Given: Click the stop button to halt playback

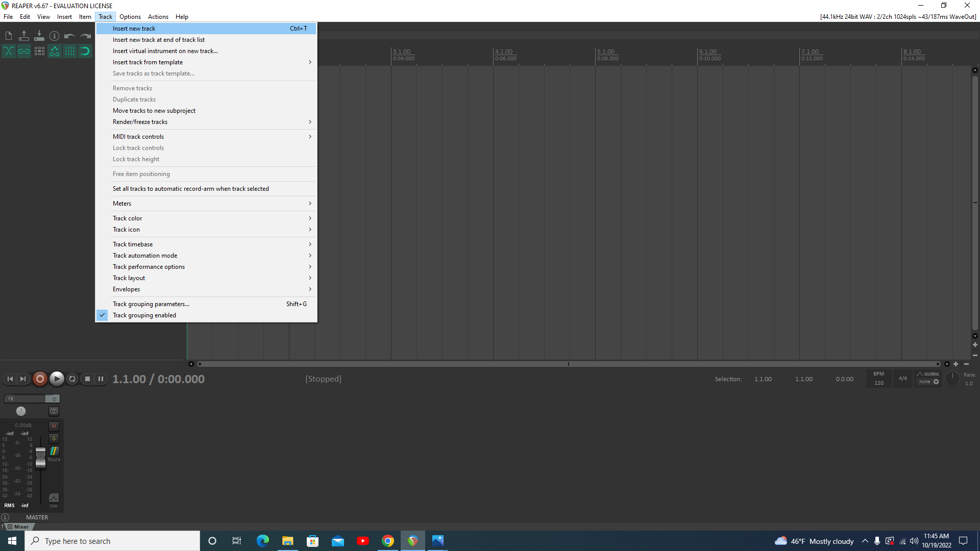Looking at the screenshot, I should [x=87, y=379].
